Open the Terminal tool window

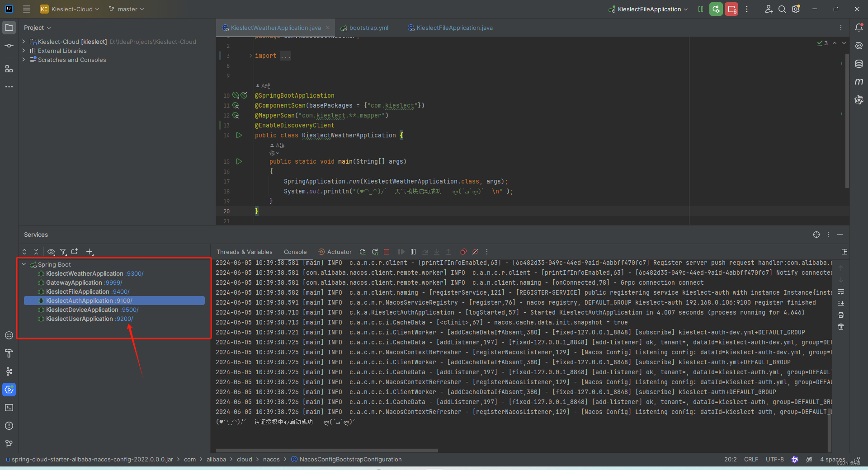click(x=9, y=408)
